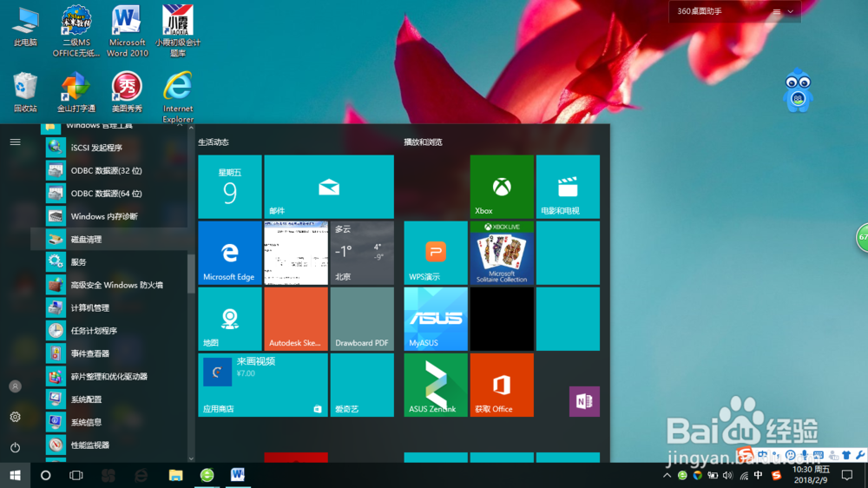The width and height of the screenshot is (868, 488).
Task: Launch the Xbox tile
Action: [x=502, y=187]
